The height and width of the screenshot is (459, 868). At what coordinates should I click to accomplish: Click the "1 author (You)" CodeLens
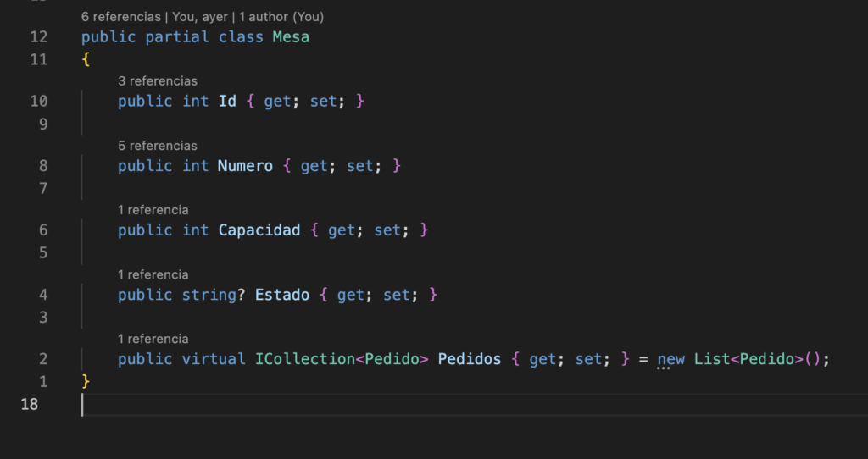coord(281,17)
